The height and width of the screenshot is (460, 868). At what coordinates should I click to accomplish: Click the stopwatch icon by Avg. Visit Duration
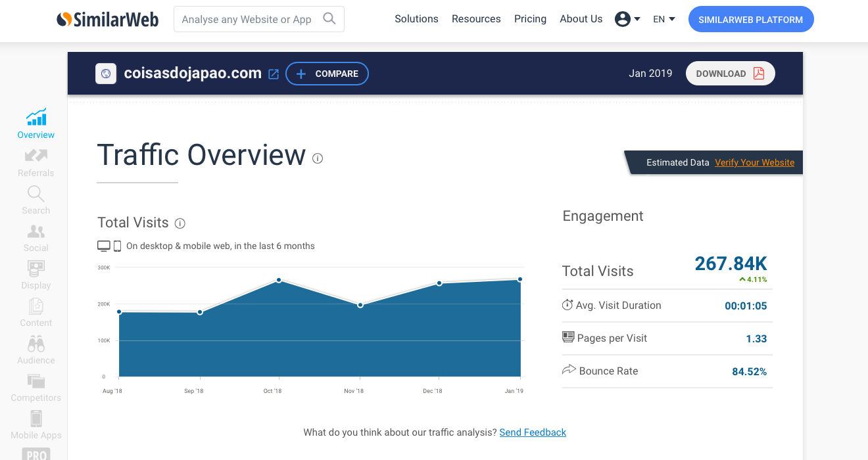click(567, 305)
